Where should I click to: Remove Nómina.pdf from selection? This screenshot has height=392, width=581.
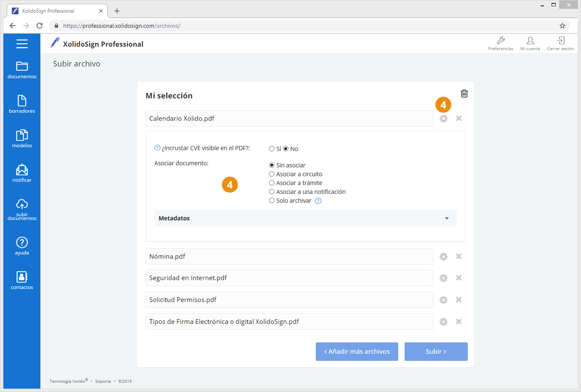point(459,256)
